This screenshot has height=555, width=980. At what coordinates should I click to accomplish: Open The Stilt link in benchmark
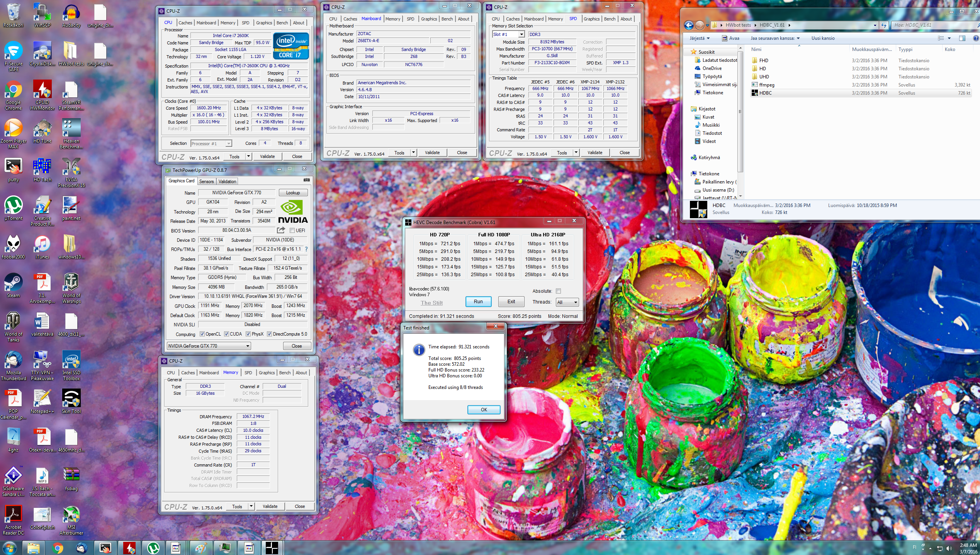point(431,303)
